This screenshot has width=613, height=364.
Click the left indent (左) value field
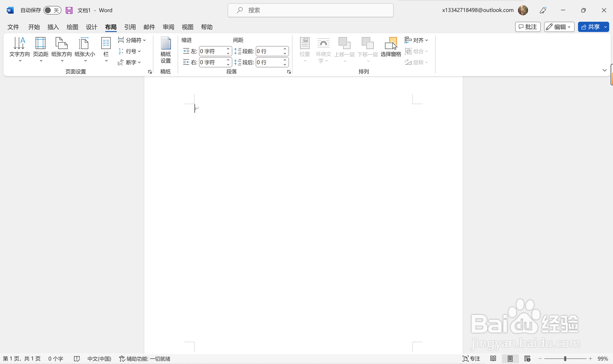click(x=212, y=51)
